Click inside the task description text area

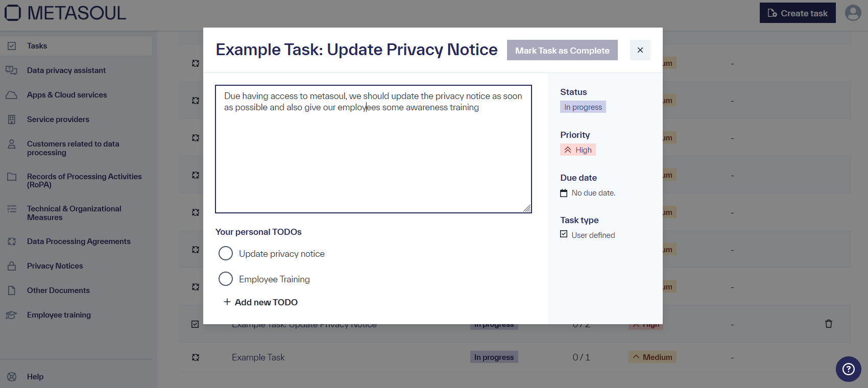click(x=373, y=148)
